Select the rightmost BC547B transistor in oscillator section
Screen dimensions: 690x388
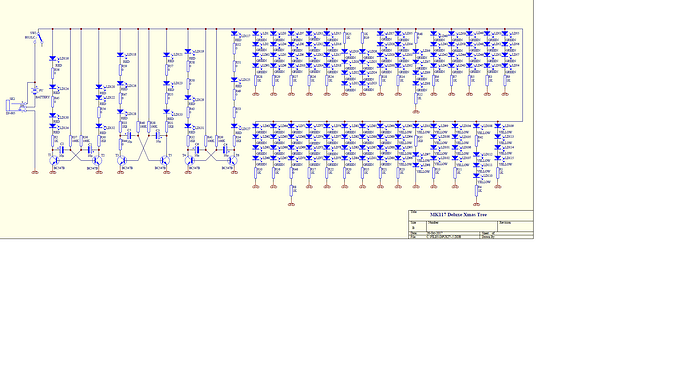tap(233, 161)
